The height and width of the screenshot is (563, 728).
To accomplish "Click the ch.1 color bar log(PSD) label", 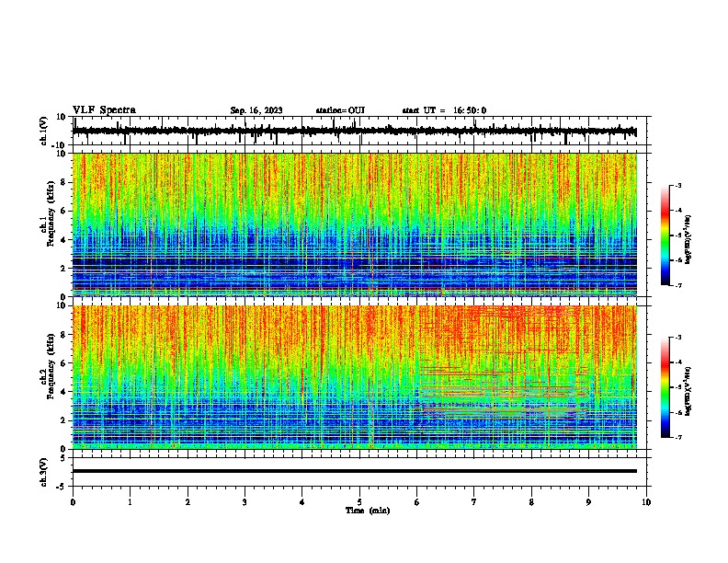I will coord(688,239).
